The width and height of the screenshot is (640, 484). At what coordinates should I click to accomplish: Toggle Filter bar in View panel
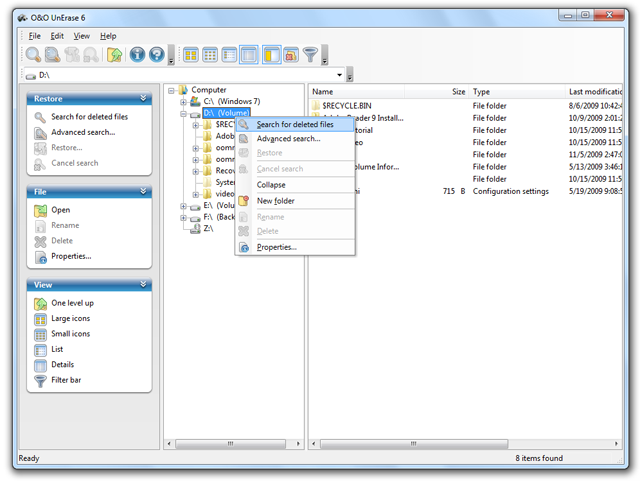pos(66,380)
